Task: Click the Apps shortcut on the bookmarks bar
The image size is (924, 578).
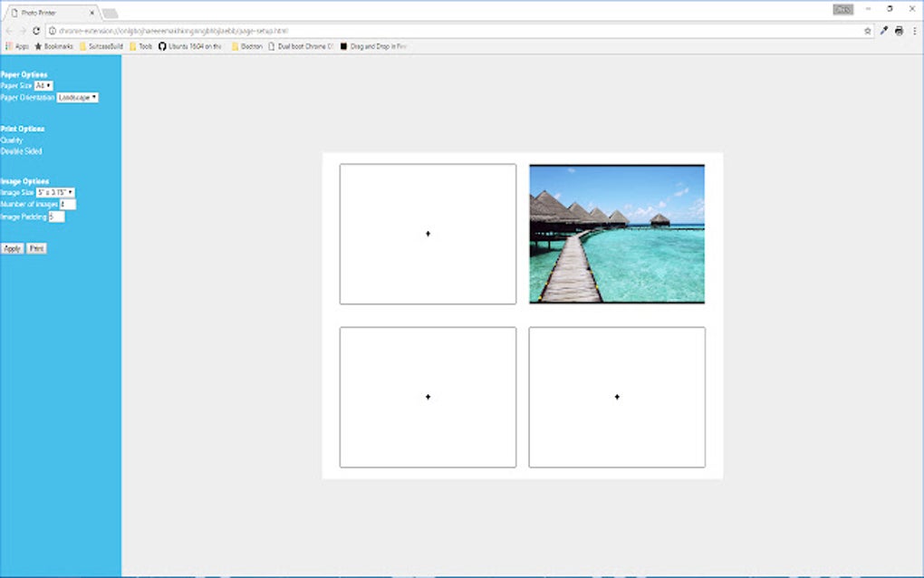Action: click(x=17, y=45)
